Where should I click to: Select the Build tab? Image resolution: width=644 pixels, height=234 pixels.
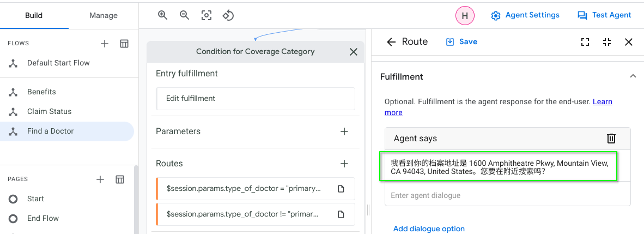coord(34,15)
